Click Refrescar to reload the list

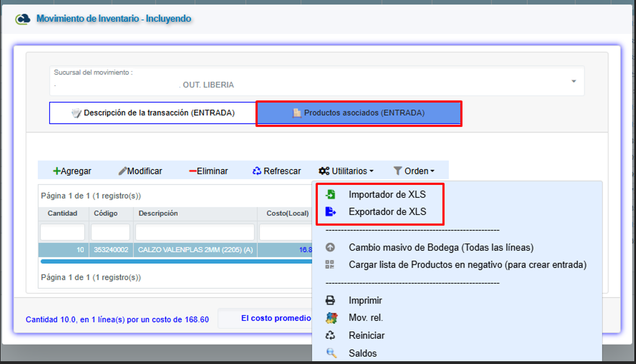(277, 171)
